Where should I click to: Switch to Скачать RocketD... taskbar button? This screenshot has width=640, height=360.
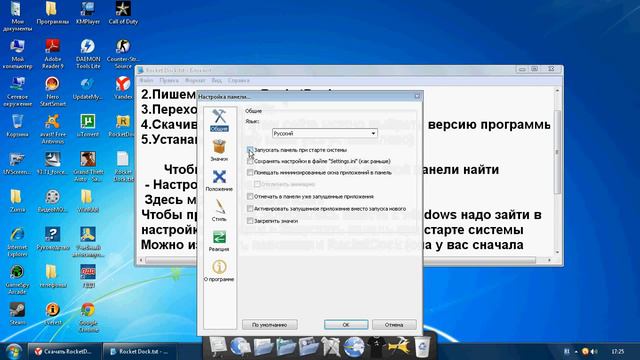(64, 351)
